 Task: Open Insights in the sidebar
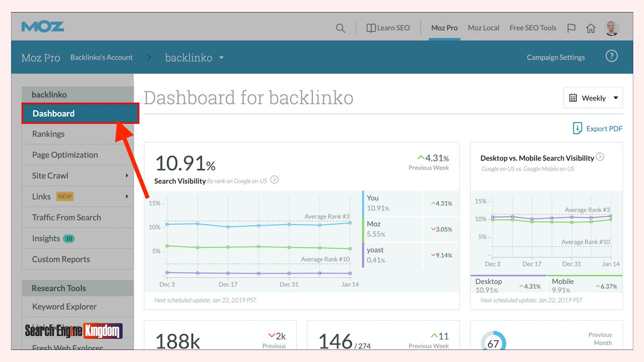(x=78, y=239)
